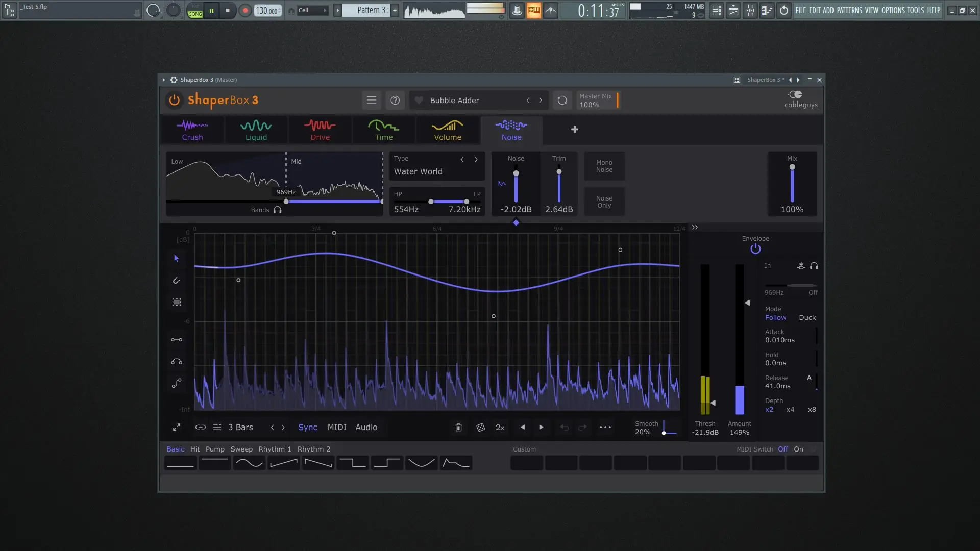Image resolution: width=980 pixels, height=551 pixels.
Task: Switch to the Liquid shaper tab
Action: pyautogui.click(x=256, y=130)
